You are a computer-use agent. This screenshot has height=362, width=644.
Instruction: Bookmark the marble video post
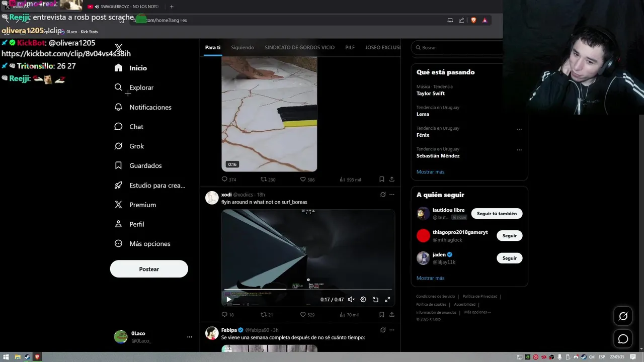click(382, 179)
